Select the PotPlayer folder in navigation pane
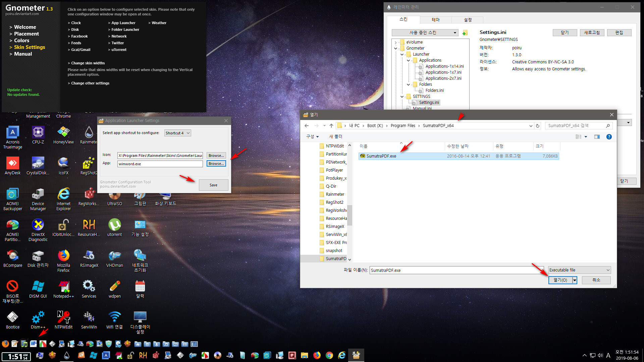Viewport: 644px width, 362px height. coord(334,170)
